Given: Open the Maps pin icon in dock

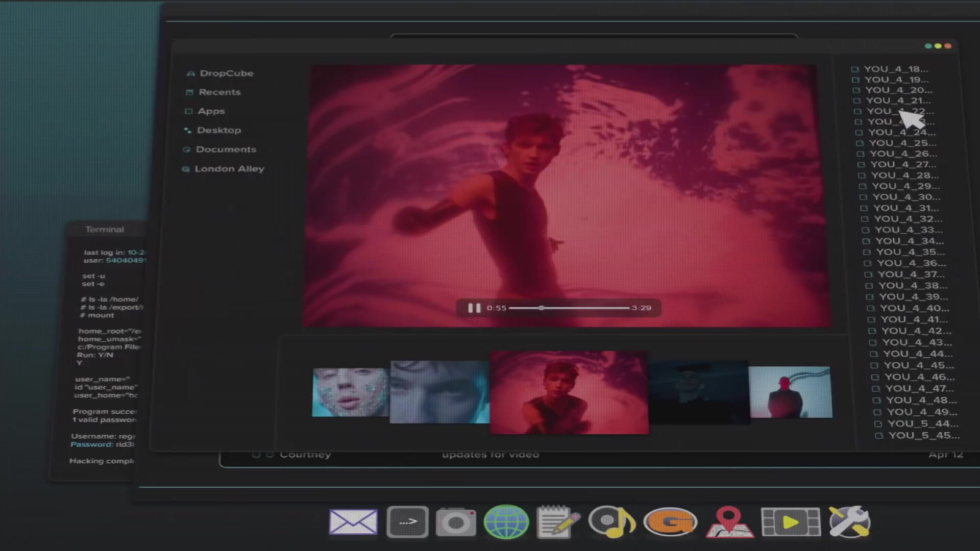Looking at the screenshot, I should pos(729,522).
